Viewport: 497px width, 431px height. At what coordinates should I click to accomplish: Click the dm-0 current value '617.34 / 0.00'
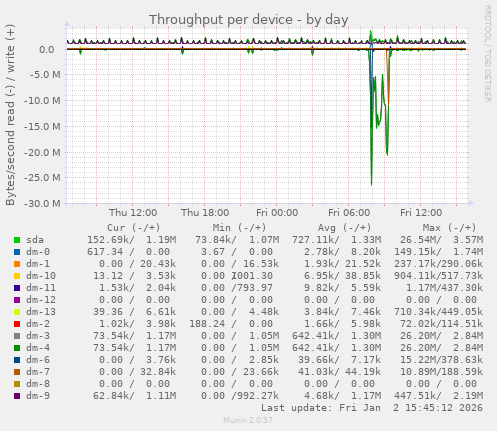click(x=129, y=252)
